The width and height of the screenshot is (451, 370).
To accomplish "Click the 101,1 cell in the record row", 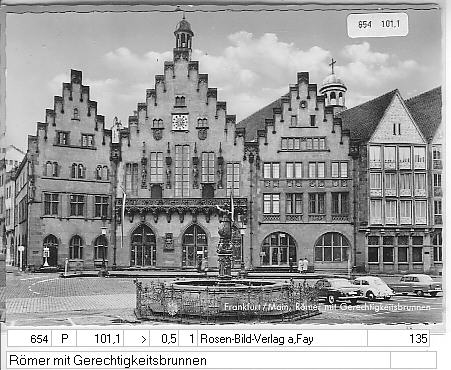I will (100, 339).
